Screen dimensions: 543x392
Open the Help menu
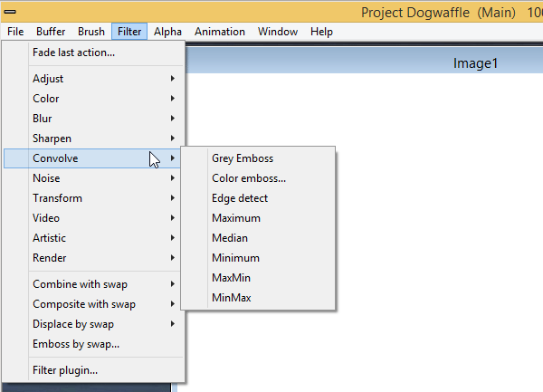(321, 32)
